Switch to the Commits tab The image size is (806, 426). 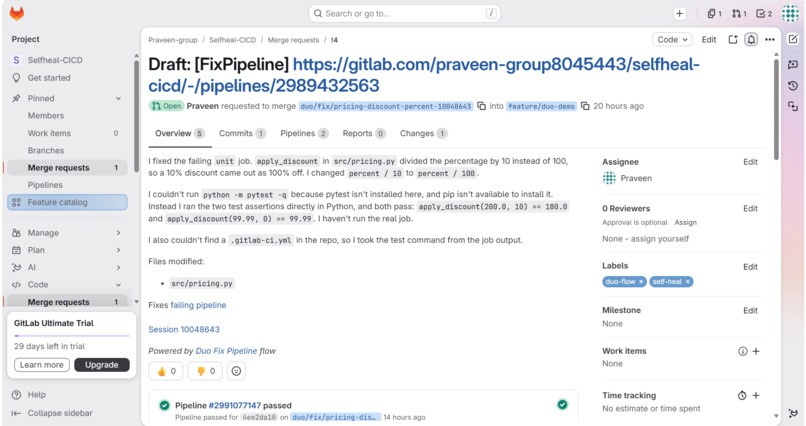tap(242, 134)
